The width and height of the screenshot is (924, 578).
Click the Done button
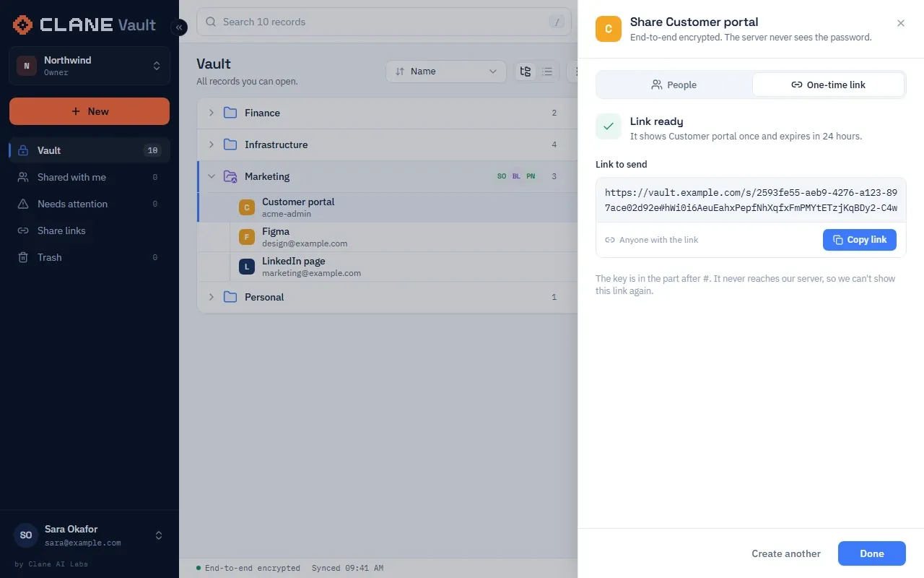tap(872, 553)
